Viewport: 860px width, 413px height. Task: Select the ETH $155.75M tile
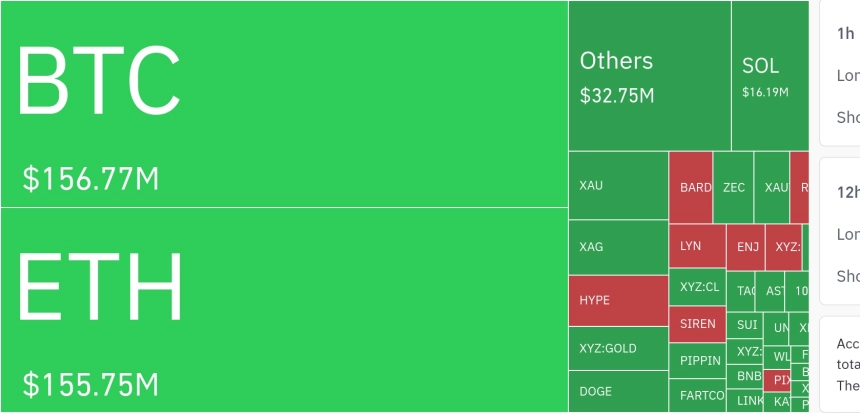[x=284, y=310]
